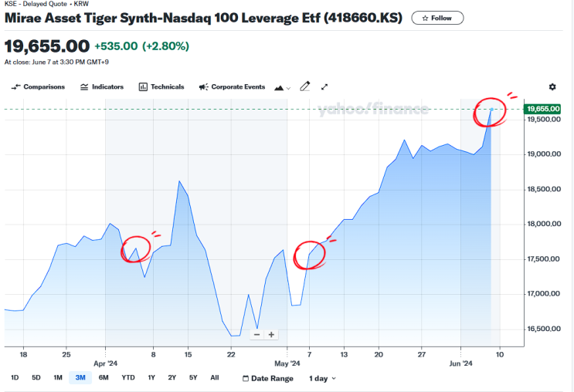The width and height of the screenshot is (574, 392).
Task: Click the Follow star button
Action: 437,18
